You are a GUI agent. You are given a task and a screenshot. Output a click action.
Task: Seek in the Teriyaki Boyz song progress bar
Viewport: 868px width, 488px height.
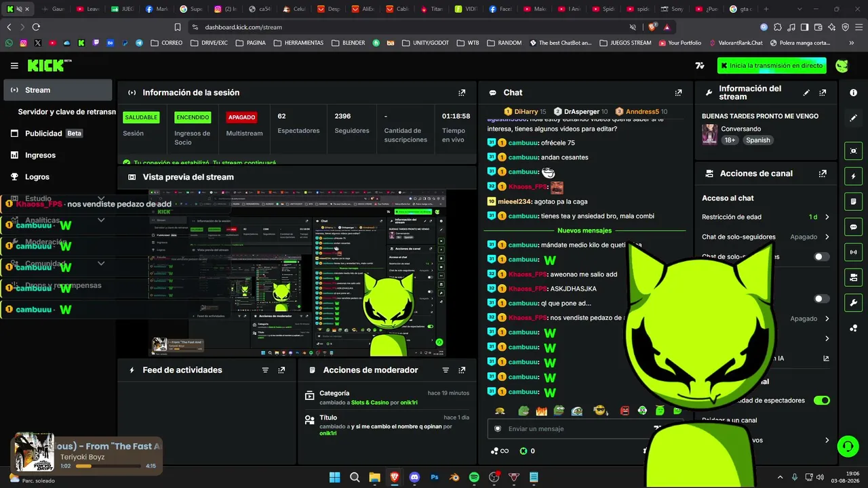pos(108,466)
